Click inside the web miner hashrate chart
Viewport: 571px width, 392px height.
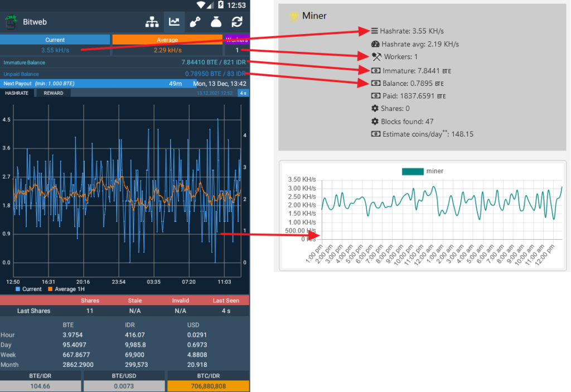tap(442, 210)
